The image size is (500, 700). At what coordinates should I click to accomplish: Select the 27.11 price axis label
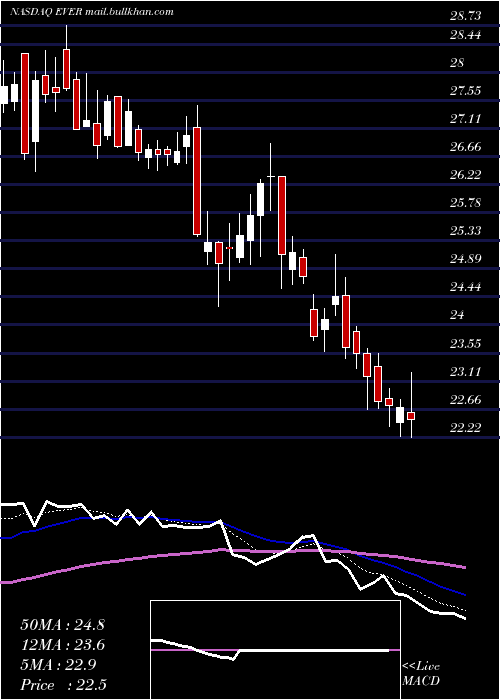pyautogui.click(x=466, y=119)
